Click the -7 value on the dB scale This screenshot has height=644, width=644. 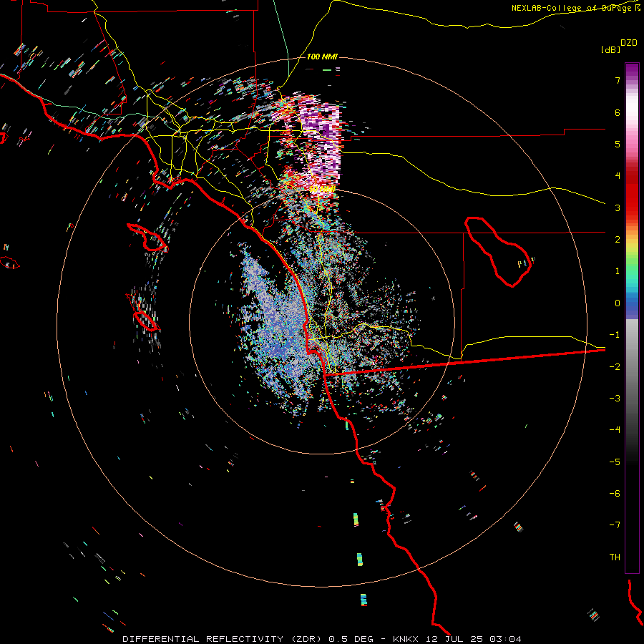(x=615, y=525)
